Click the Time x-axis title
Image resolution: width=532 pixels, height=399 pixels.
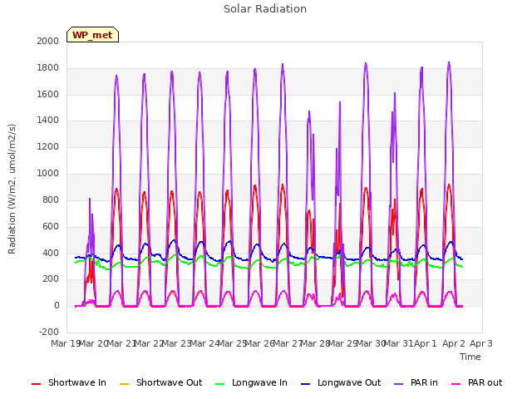pos(470,357)
